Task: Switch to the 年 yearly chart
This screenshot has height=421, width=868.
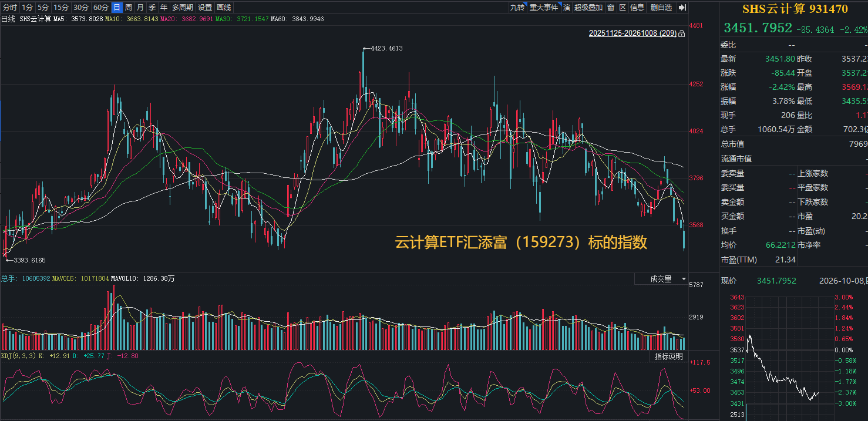Action: tap(164, 8)
